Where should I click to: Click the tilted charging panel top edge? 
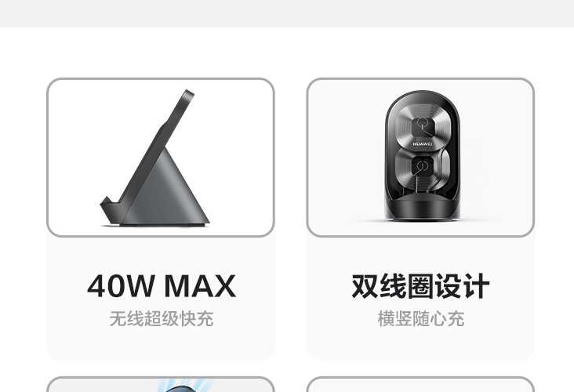click(x=187, y=96)
